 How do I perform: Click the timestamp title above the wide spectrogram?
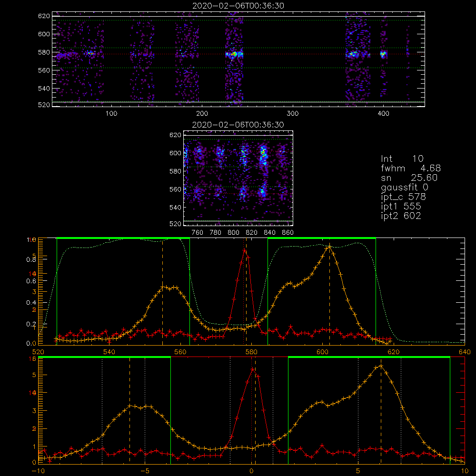(238, 6)
